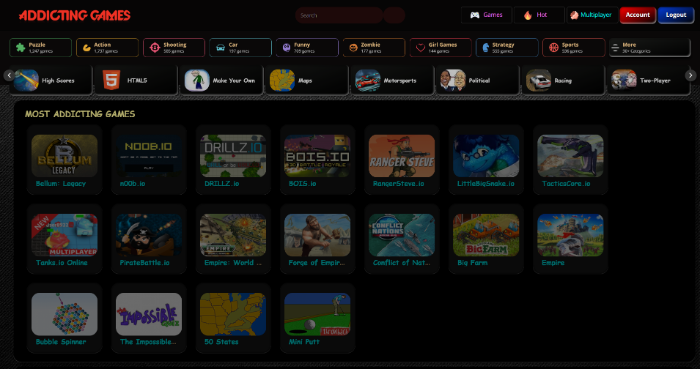Click the TacticsCore.io game thumbnail
The height and width of the screenshot is (369, 700).
[x=571, y=156]
